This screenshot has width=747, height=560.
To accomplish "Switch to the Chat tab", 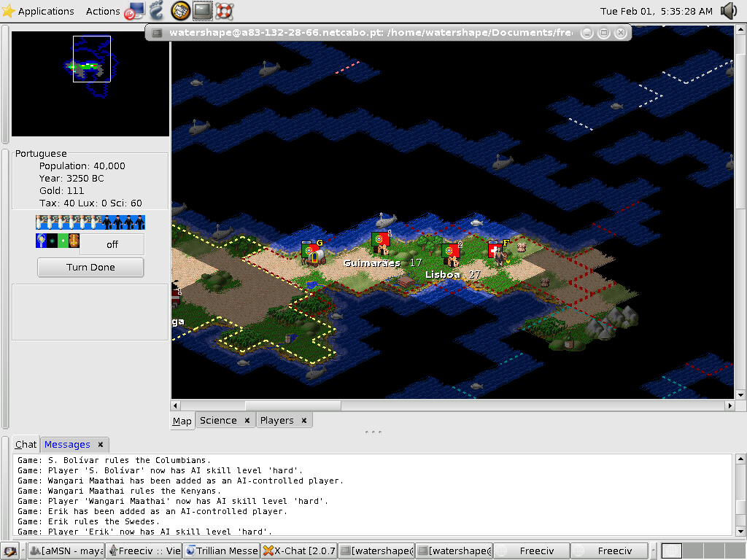I will click(x=26, y=444).
